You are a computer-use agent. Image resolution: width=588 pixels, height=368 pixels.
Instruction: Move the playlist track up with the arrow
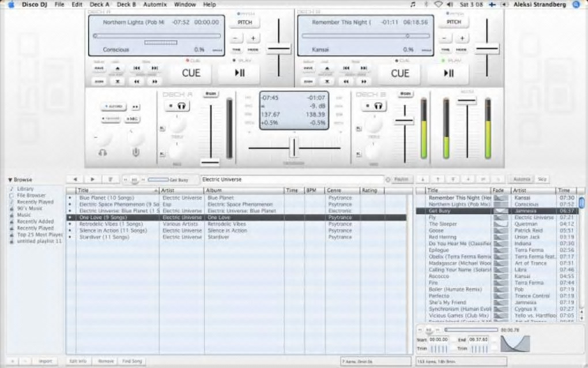tap(438, 180)
